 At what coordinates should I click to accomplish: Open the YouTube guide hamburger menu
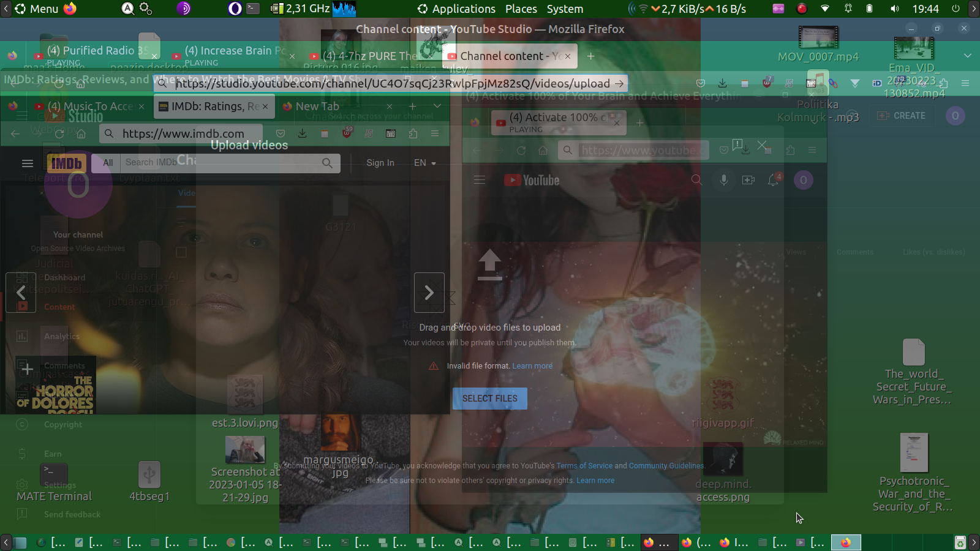click(x=480, y=180)
